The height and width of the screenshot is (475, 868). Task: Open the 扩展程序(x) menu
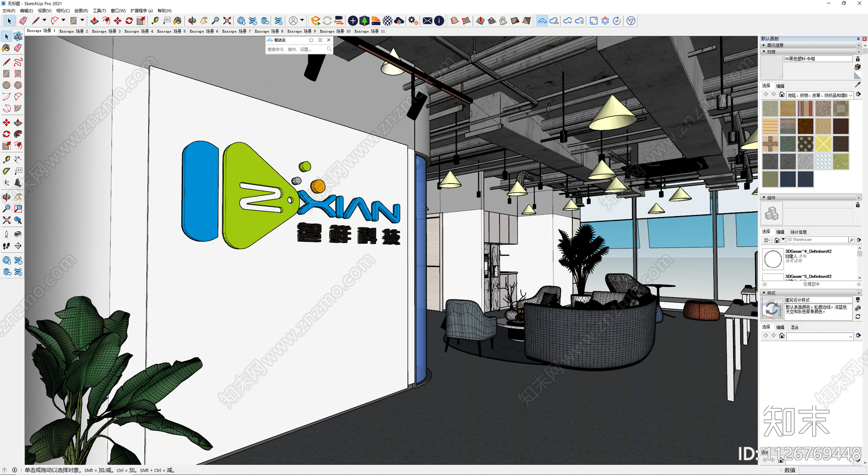click(x=142, y=11)
